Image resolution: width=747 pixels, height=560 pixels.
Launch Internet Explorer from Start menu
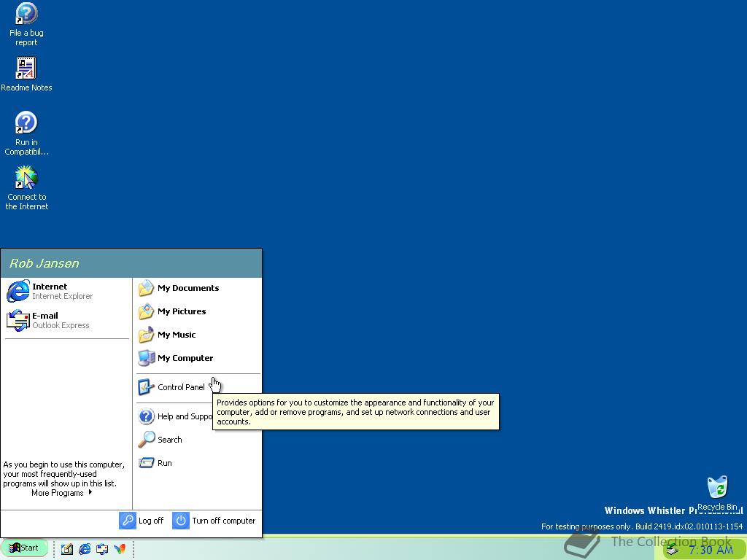[66, 291]
